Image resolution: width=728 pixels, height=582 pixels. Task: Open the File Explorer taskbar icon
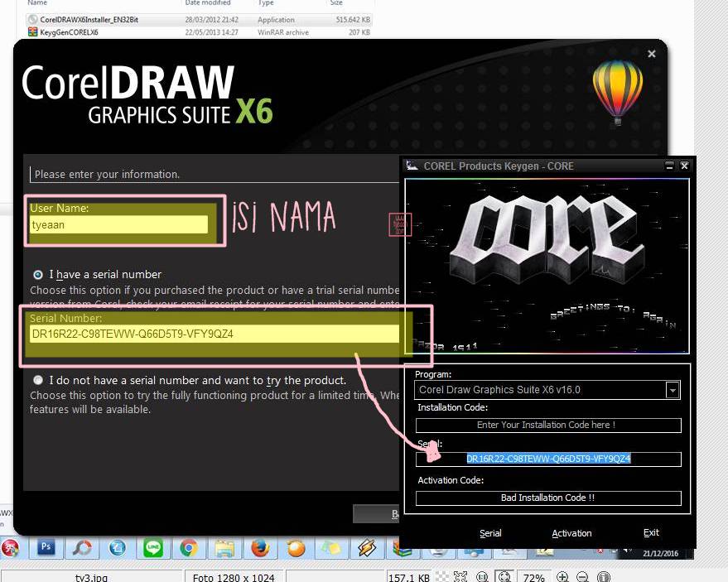click(x=224, y=549)
